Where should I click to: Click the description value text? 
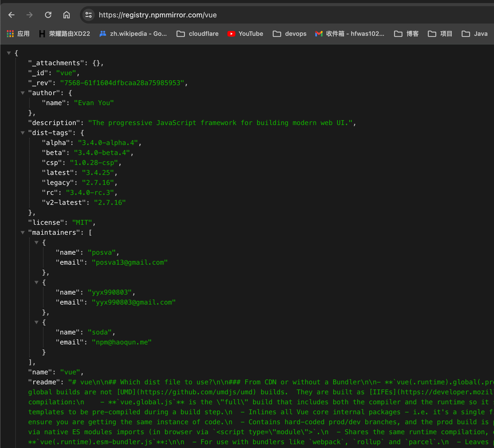pyautogui.click(x=220, y=123)
